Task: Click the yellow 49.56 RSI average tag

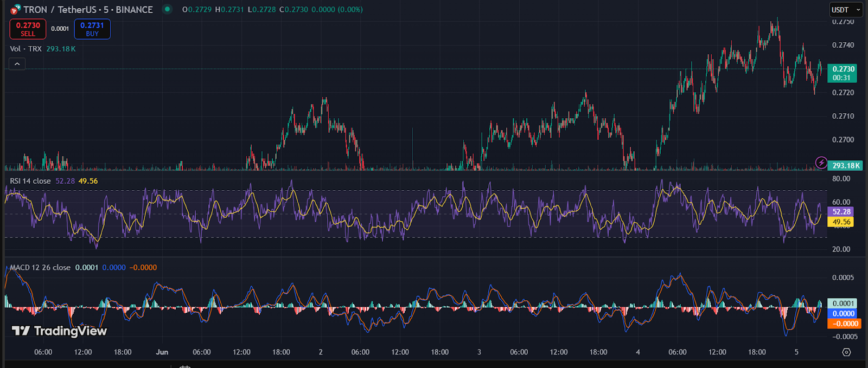Action: coord(841,222)
